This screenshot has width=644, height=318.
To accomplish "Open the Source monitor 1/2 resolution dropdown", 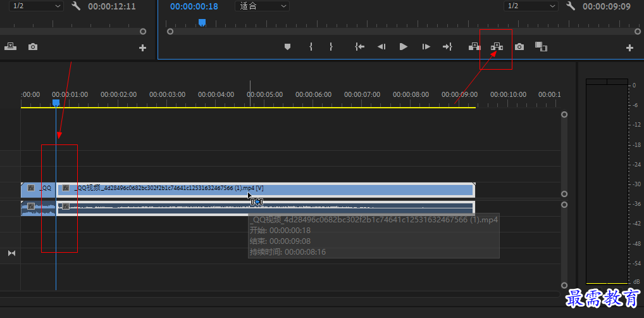I will click(37, 6).
